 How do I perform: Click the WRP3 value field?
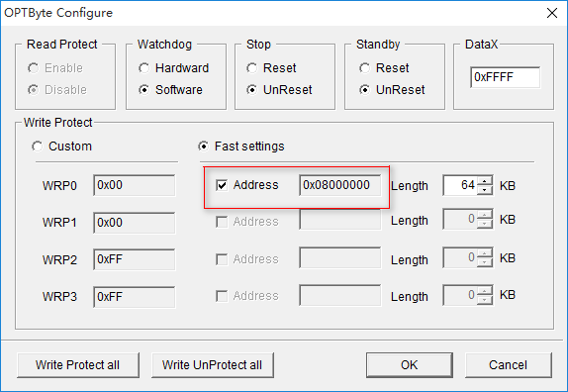tap(134, 297)
